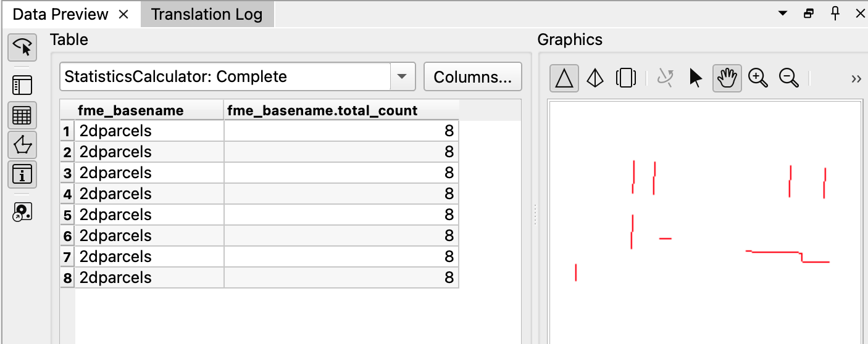Activate the pan hand tool
Viewport: 868px width, 344px height.
[727, 78]
